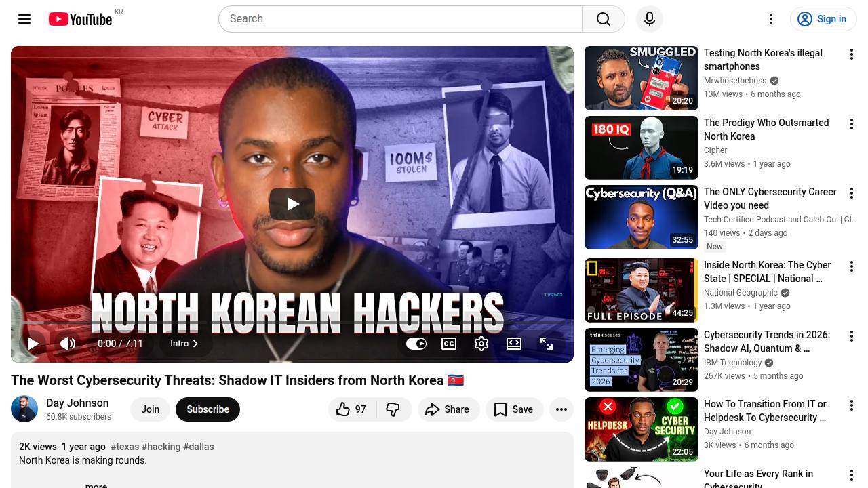The image size is (868, 488).
Task: Open the #texas hashtag
Action: click(x=125, y=447)
